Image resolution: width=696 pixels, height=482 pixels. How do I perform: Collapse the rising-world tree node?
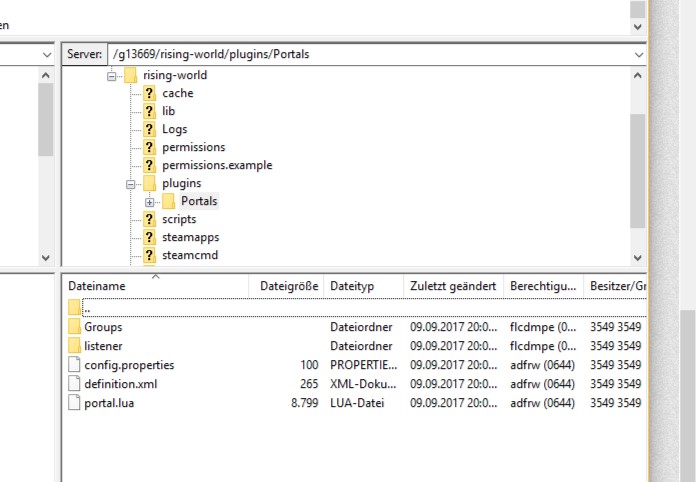(x=112, y=75)
